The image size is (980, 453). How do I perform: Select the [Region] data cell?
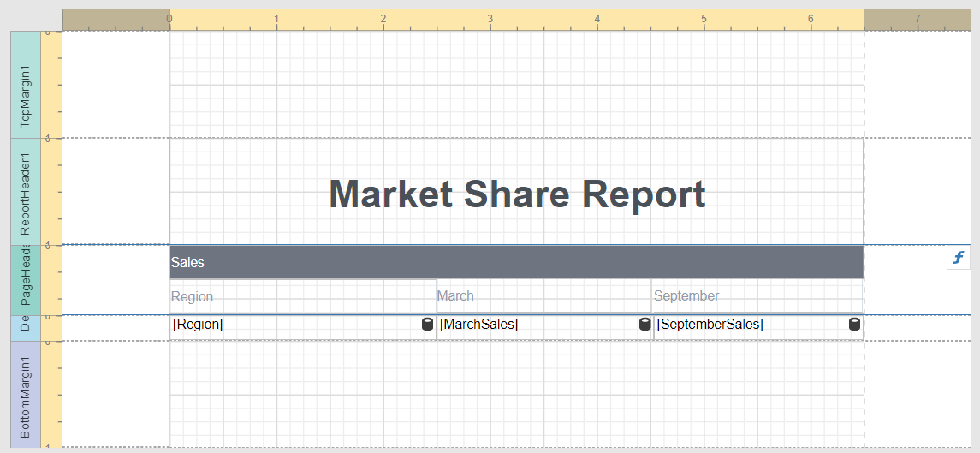coord(303,327)
